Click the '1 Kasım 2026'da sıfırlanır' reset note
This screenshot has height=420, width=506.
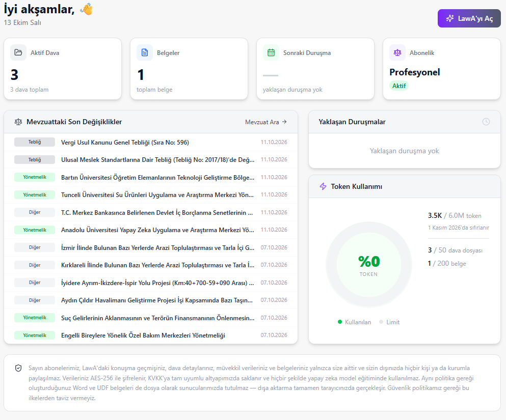tap(459, 228)
